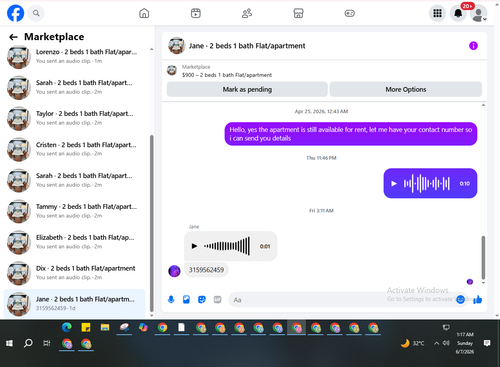Open the Friends tab icon

[x=247, y=13]
